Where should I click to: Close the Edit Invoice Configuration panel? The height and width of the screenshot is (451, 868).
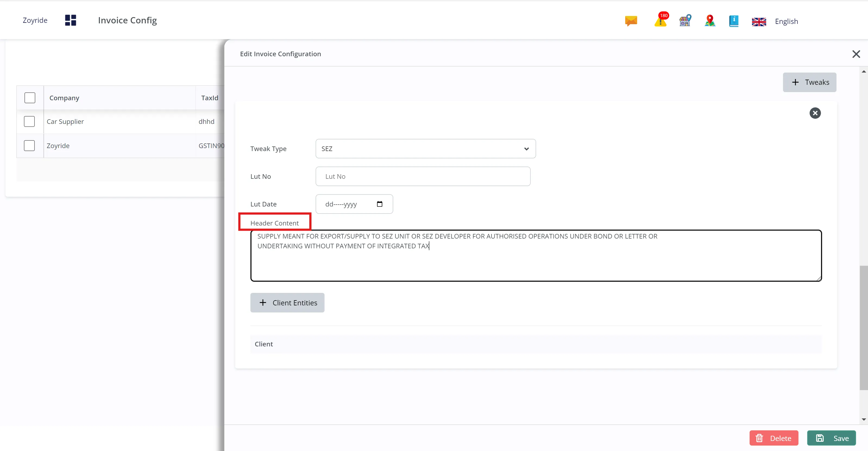click(856, 54)
